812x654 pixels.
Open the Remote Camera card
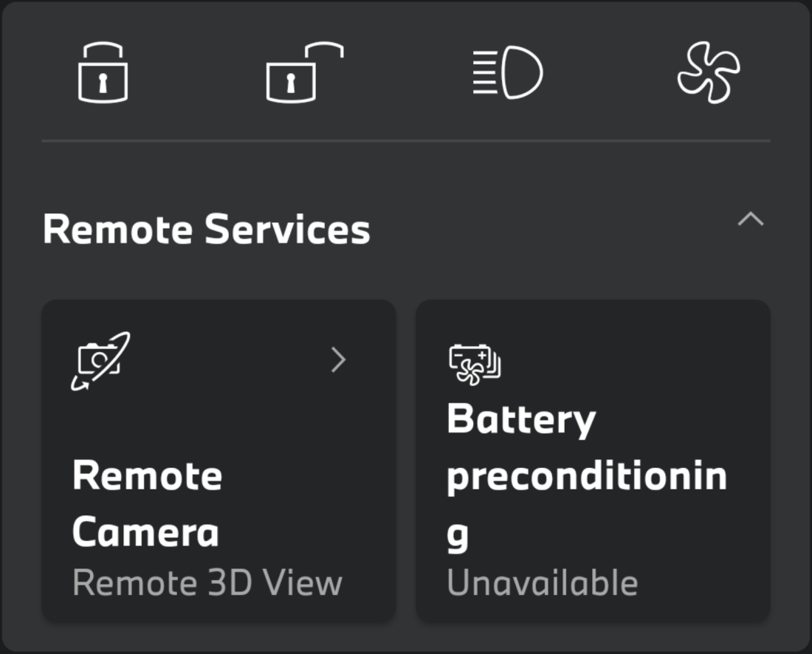tap(219, 461)
